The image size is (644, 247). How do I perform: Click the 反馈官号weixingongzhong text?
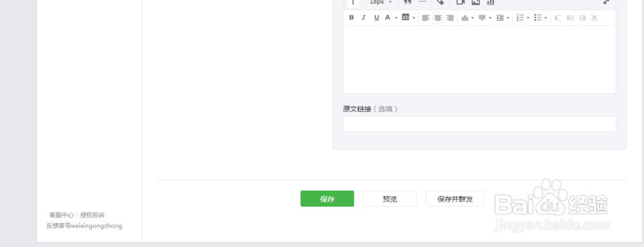[84, 226]
